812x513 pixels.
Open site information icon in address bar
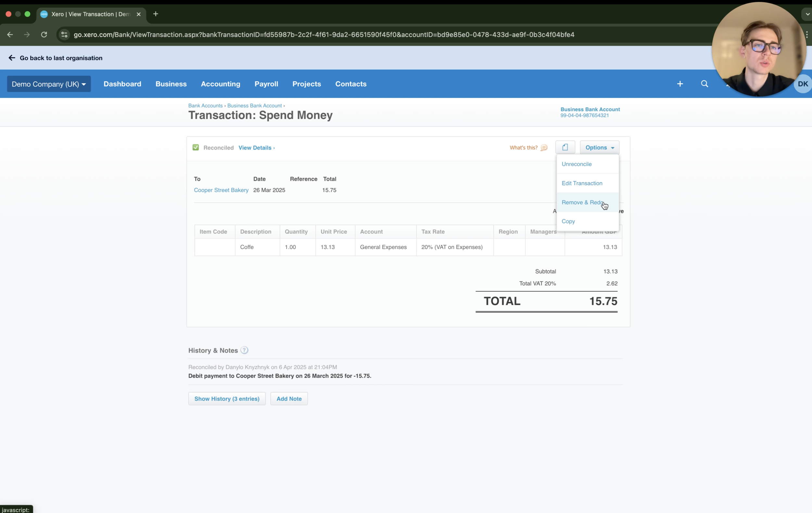click(64, 35)
